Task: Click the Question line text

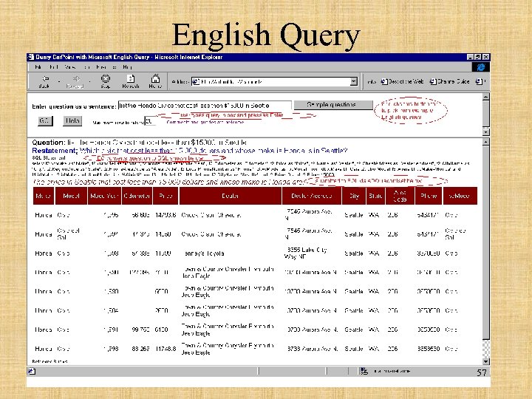Action: pyautogui.click(x=140, y=143)
